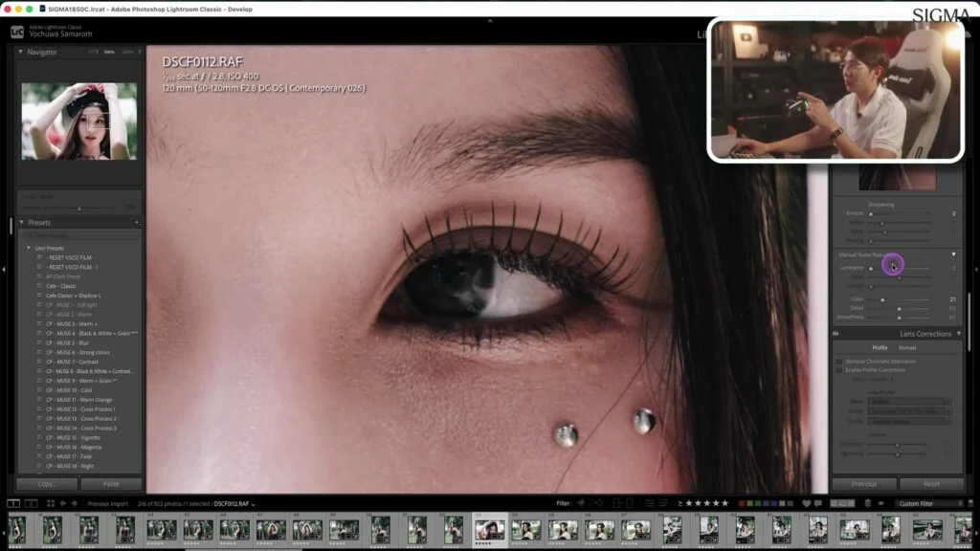Filter by red color label
980x551 pixels.
742,503
